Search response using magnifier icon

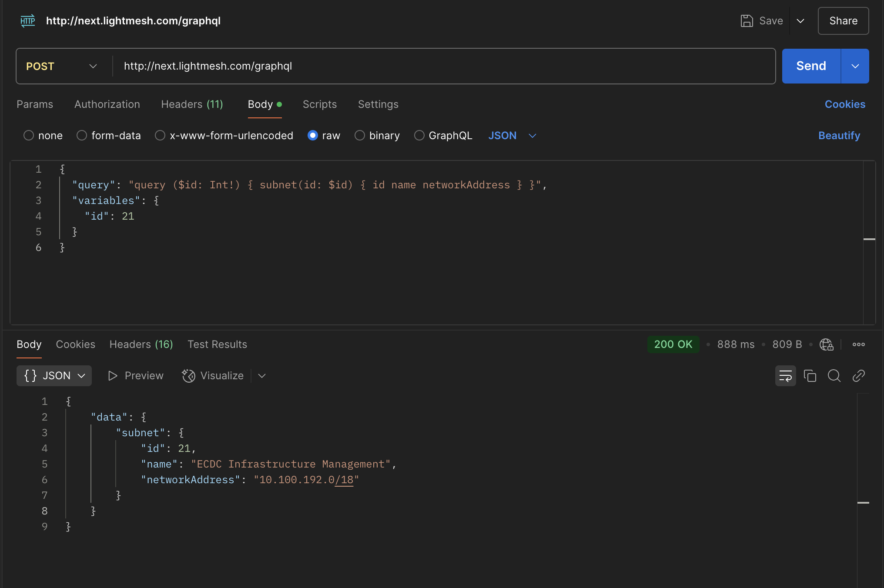click(834, 376)
